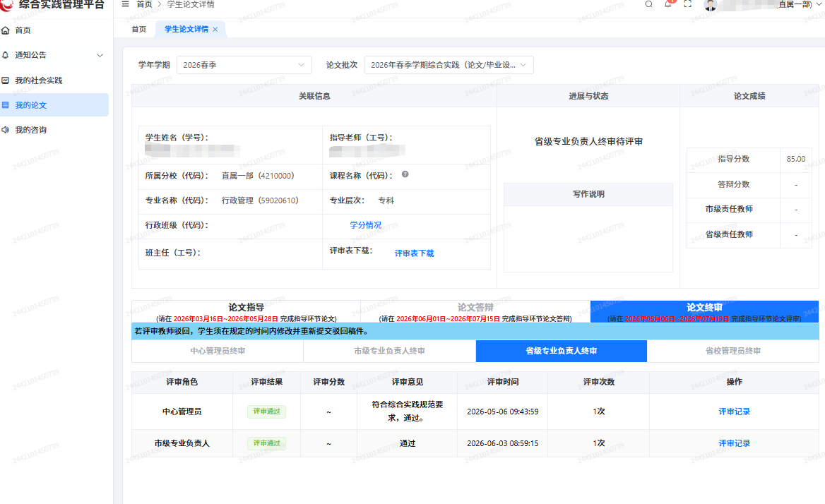
Task: Click the help icon next to 课程名称
Action: [405, 174]
